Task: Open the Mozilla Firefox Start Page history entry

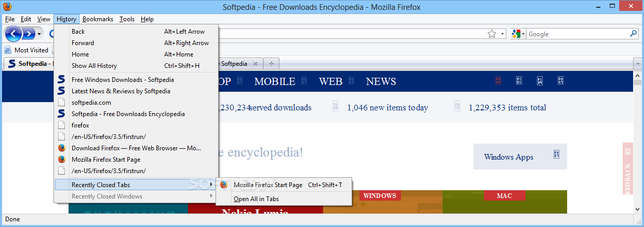Action: click(137, 160)
